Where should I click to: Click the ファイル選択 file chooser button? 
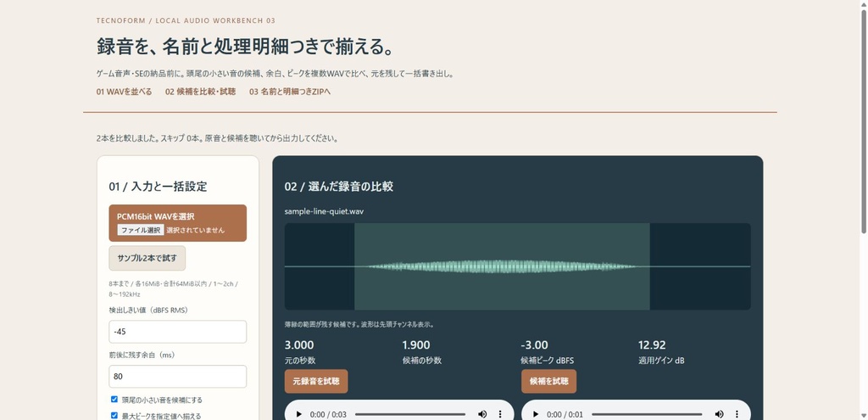click(x=141, y=230)
